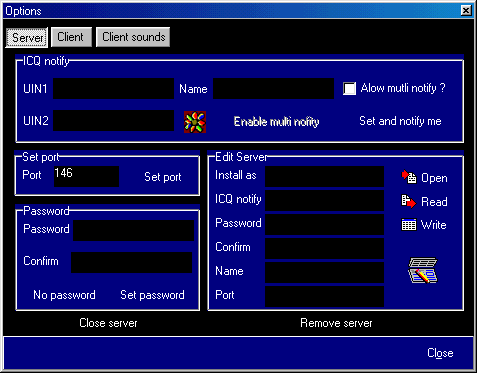
Task: Click the Write label in Edit Server
Action: point(433,225)
